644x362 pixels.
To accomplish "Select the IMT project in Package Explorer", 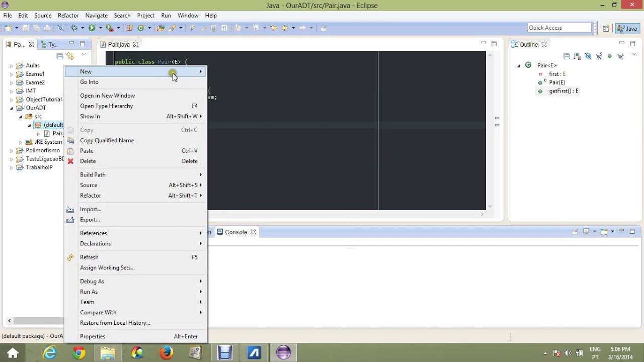I will pyautogui.click(x=31, y=91).
